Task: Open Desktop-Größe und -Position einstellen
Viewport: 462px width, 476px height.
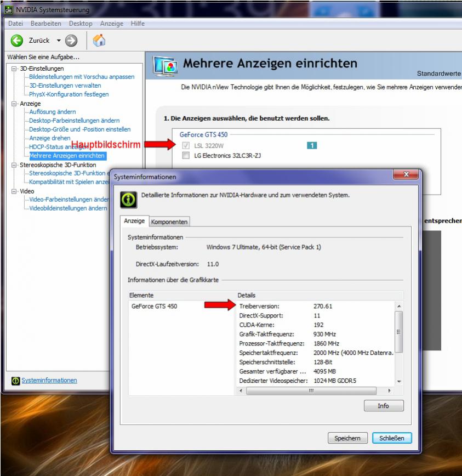Action: coord(80,129)
